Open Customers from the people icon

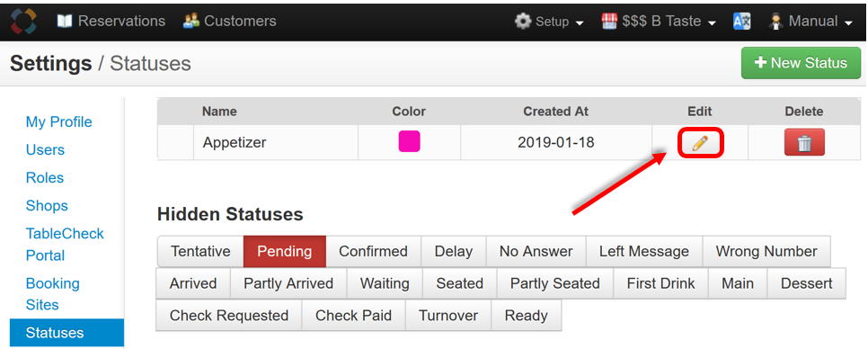190,21
